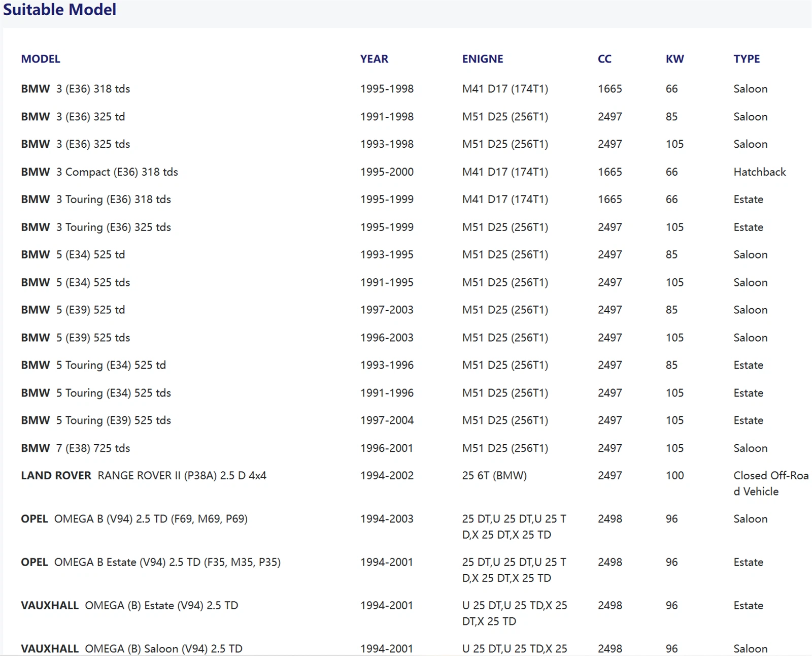Click BMW 5 (E39) 525 tds model
The image size is (812, 656).
(x=76, y=338)
